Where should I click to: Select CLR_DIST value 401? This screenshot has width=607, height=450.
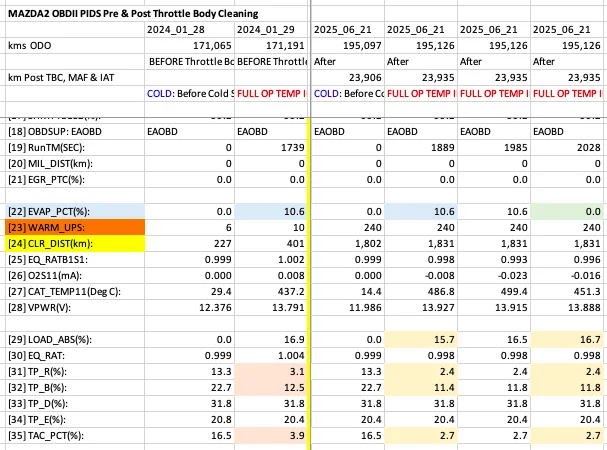click(x=271, y=244)
